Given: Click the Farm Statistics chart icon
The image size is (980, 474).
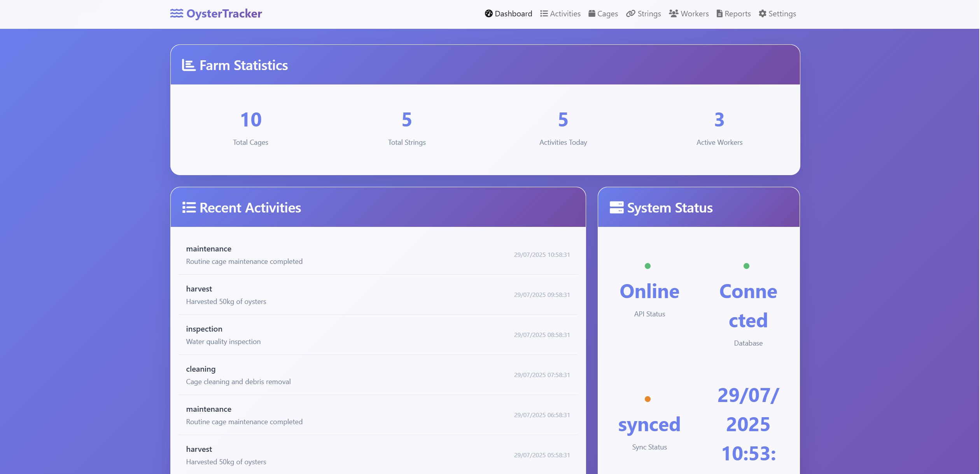Looking at the screenshot, I should tap(189, 65).
